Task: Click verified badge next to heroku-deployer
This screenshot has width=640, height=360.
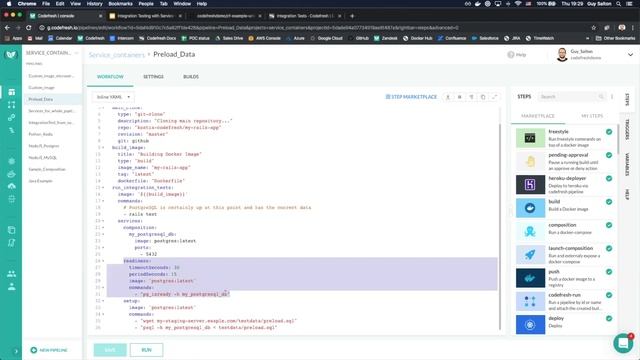Action: tap(609, 178)
